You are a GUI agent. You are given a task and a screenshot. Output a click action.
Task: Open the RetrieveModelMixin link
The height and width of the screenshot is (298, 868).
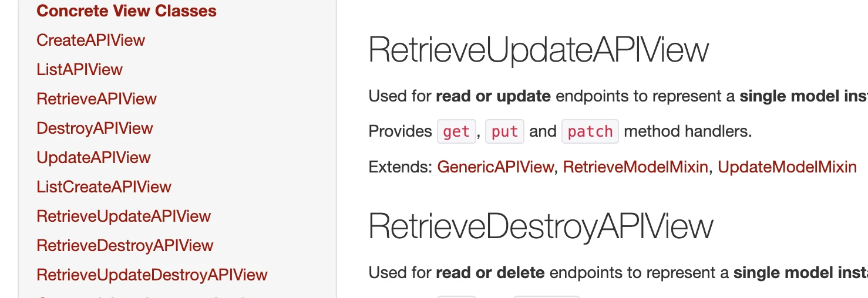(x=635, y=167)
